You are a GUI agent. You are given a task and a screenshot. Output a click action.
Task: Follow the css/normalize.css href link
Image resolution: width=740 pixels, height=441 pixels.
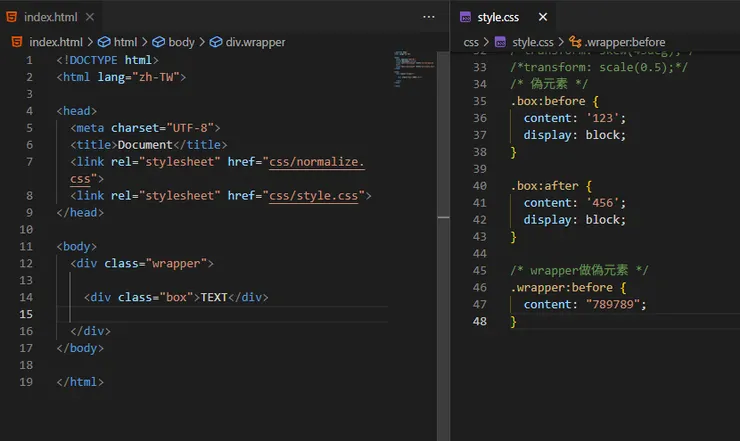tap(316, 161)
